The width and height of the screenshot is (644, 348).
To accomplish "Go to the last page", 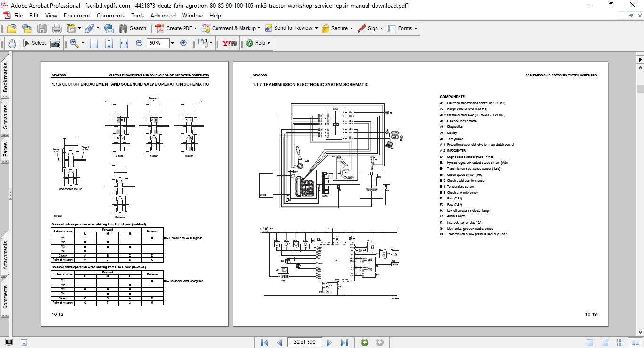I will [x=344, y=342].
